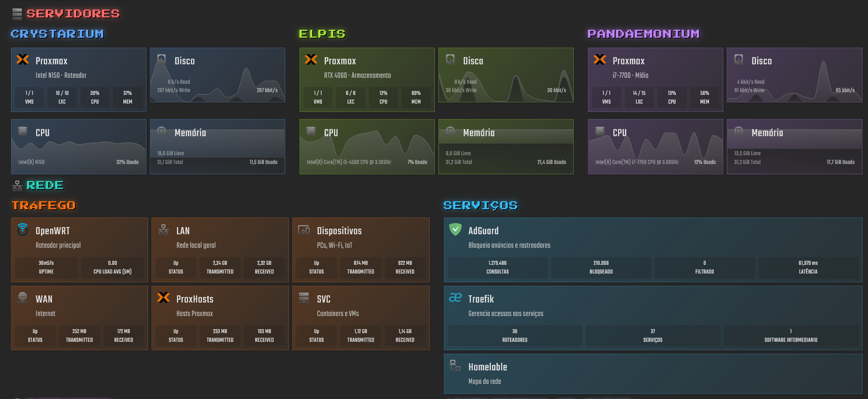Click the Elpis 69% MEM stat
The width and height of the screenshot is (868, 399).
(x=416, y=97)
